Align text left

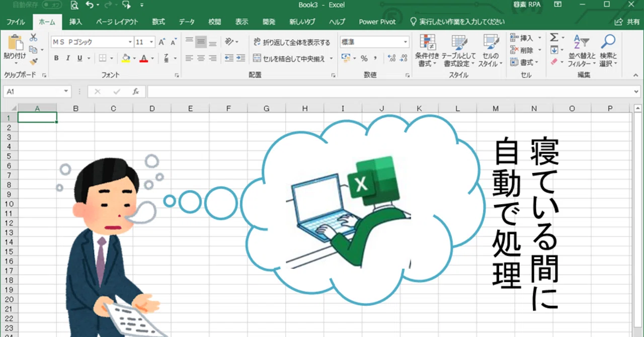[189, 58]
